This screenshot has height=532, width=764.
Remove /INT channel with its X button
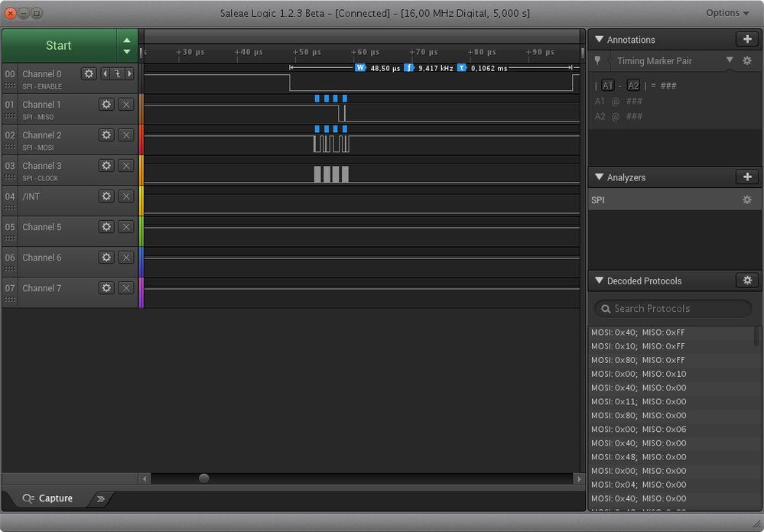(126, 196)
